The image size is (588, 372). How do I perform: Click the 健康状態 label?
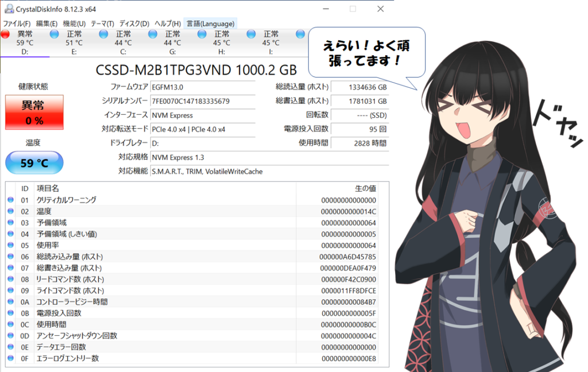point(33,87)
